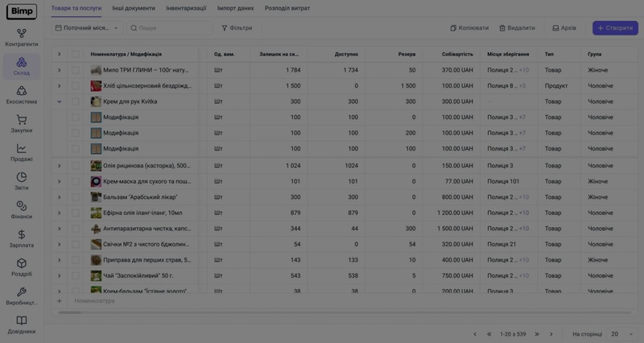
Task: Click the horizontal scrollbar under the table
Action: click(x=322, y=312)
